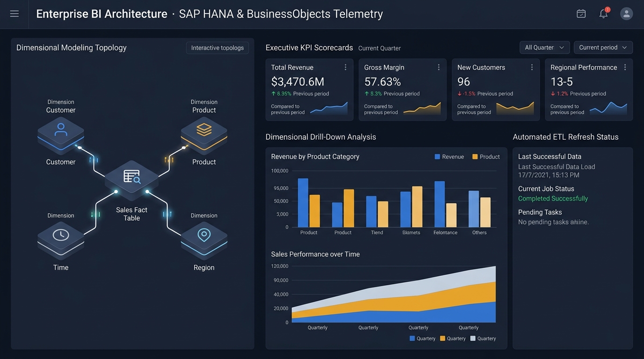Select the Time dimension clock icon

[61, 235]
